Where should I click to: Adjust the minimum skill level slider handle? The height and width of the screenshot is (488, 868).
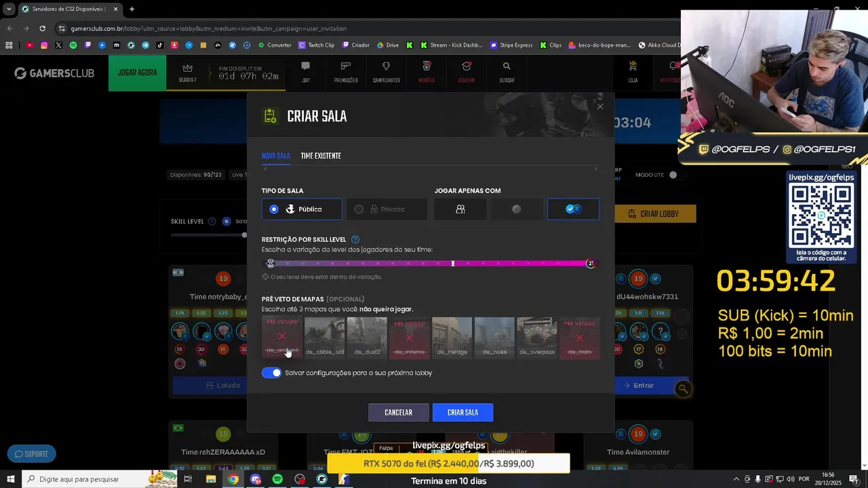pos(271,264)
